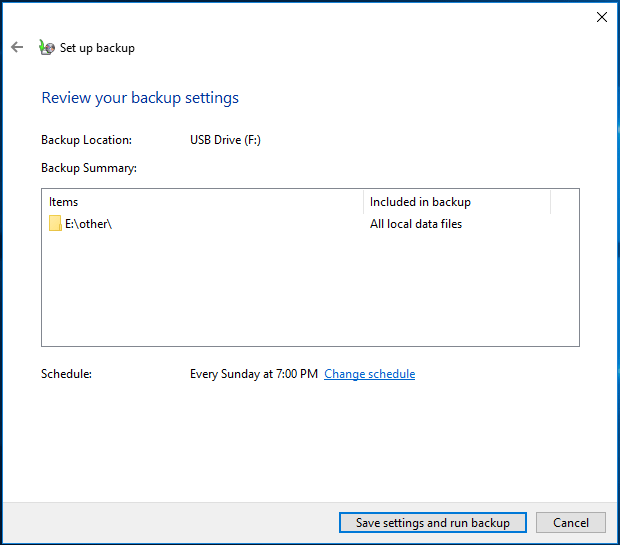
Task: Close the Set up backup dialog
Action: (602, 17)
